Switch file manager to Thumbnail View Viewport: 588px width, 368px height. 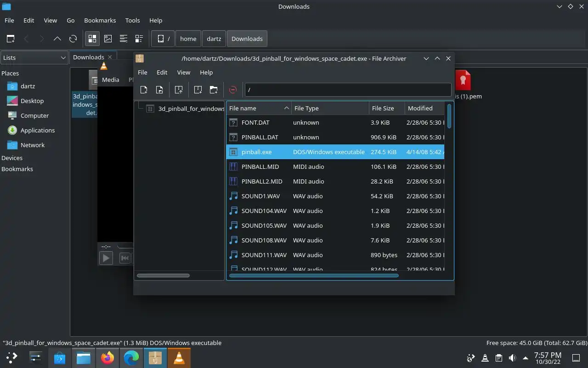pos(108,39)
